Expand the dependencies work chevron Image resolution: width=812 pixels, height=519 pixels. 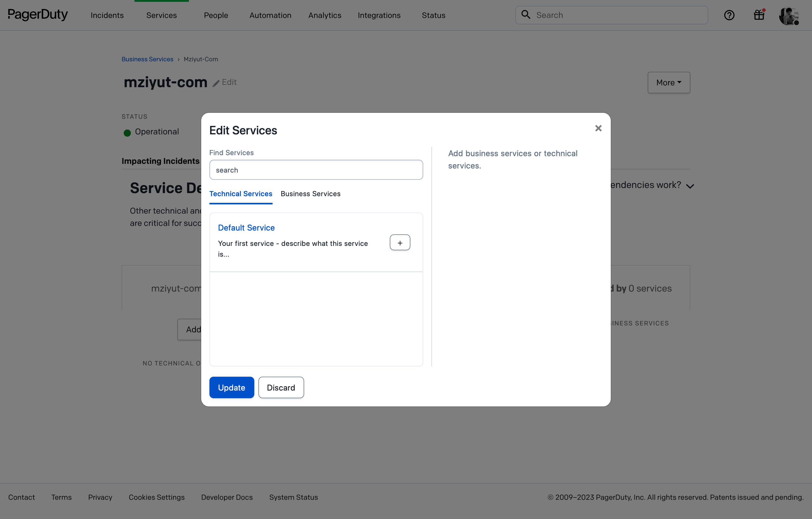pyautogui.click(x=690, y=186)
